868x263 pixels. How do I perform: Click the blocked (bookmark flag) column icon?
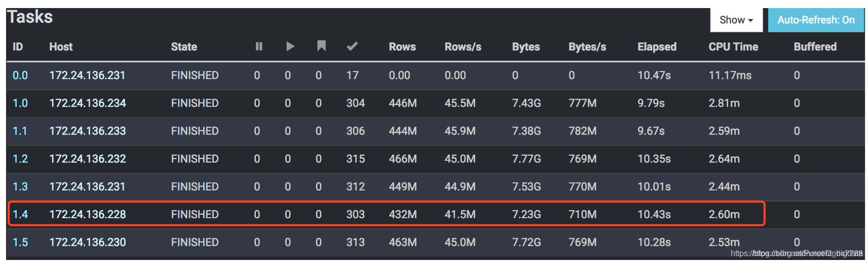click(x=321, y=46)
